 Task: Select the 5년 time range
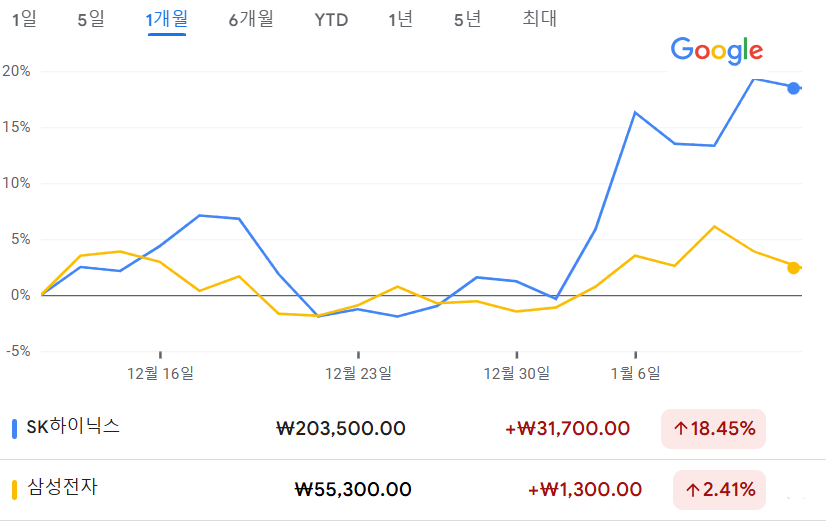click(468, 19)
